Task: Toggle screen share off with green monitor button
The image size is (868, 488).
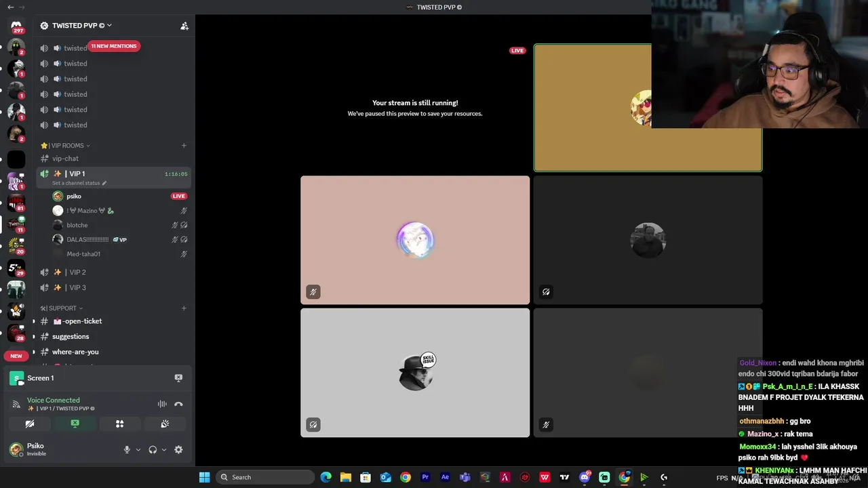Action: [x=75, y=424]
